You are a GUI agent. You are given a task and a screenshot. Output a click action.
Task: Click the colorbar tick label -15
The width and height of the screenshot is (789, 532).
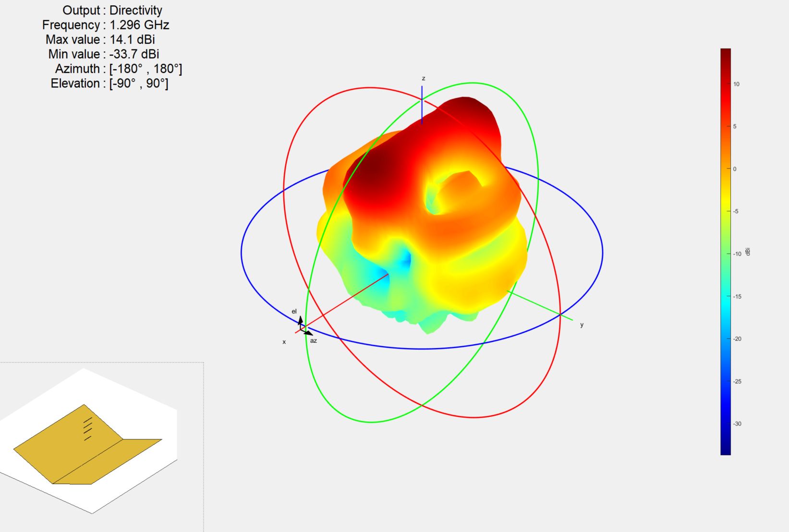(737, 296)
